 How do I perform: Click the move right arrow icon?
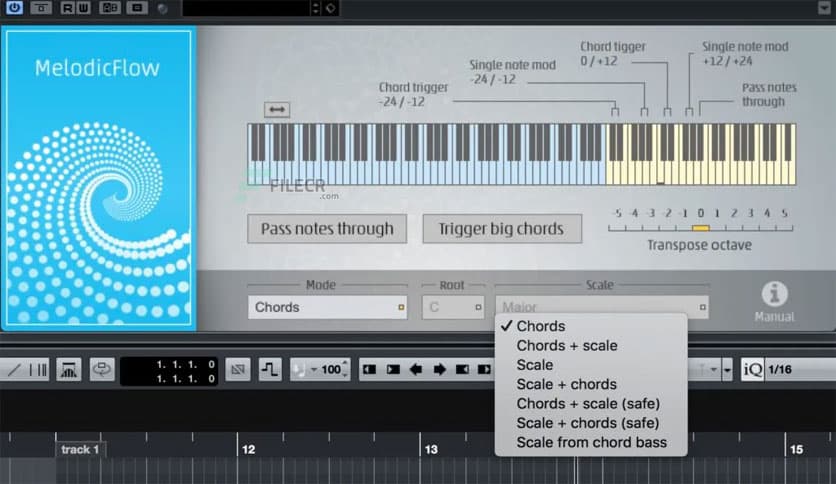[439, 369]
